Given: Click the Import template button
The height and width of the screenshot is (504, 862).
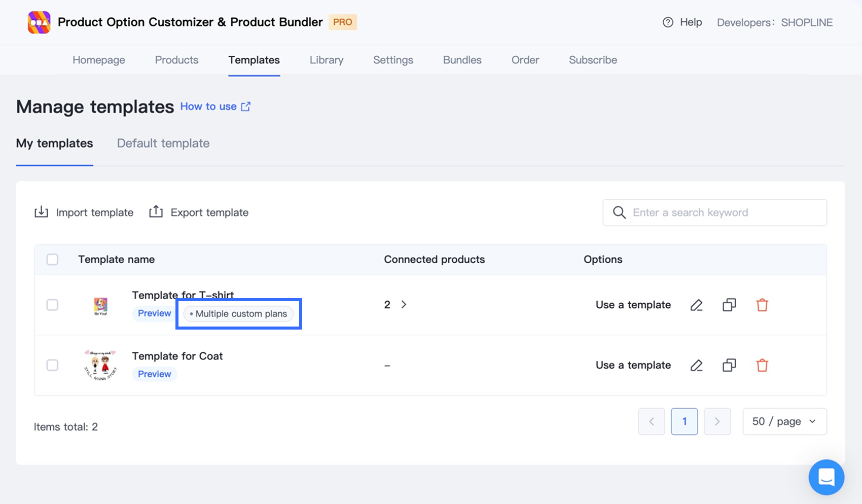Looking at the screenshot, I should [x=84, y=212].
